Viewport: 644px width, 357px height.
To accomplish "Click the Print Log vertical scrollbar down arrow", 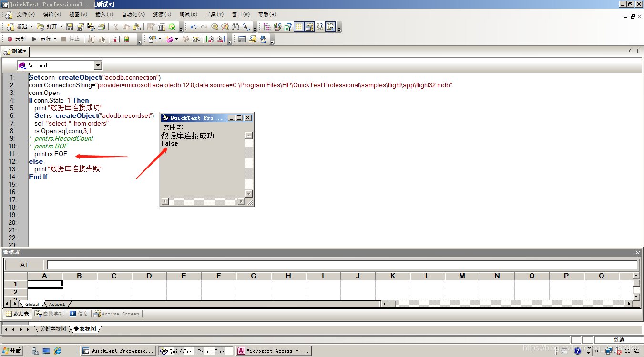I will pyautogui.click(x=249, y=193).
